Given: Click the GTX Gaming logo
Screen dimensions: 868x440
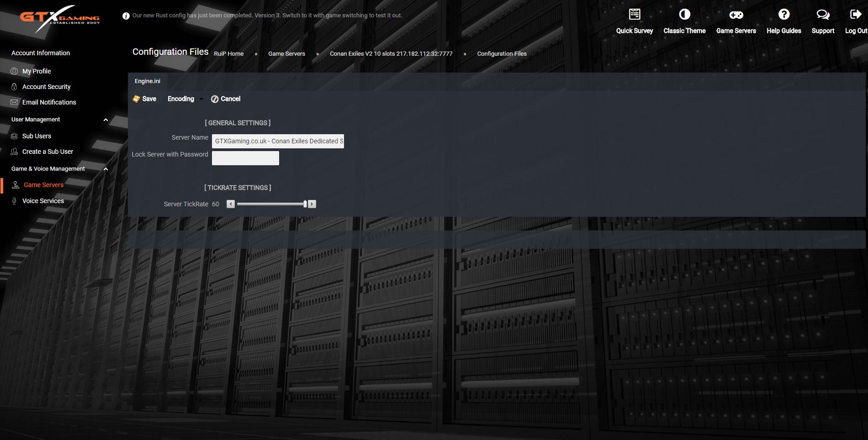Looking at the screenshot, I should point(60,18).
